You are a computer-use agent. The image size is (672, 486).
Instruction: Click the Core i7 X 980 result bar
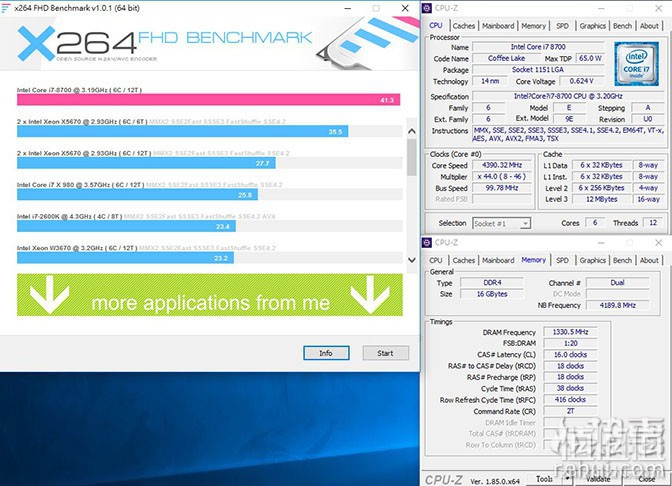point(137,195)
